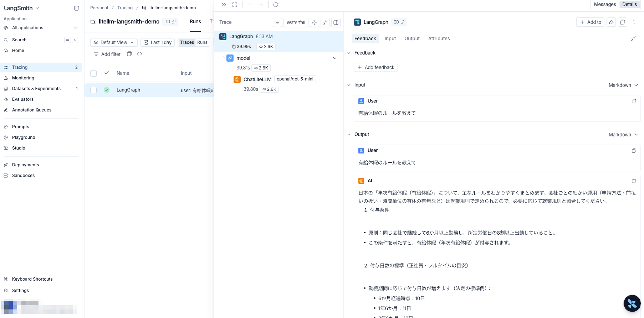Expand the All applications dropdown
This screenshot has height=318, width=644.
pos(41,28)
